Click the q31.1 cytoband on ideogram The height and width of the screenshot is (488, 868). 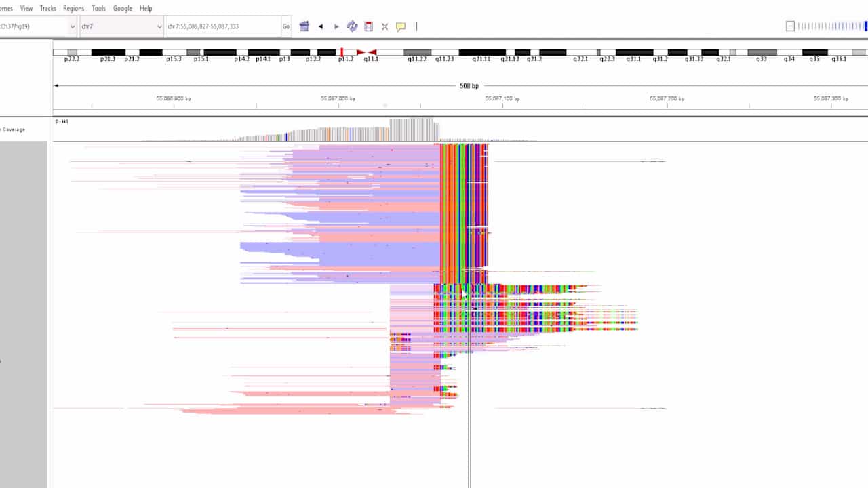click(634, 52)
